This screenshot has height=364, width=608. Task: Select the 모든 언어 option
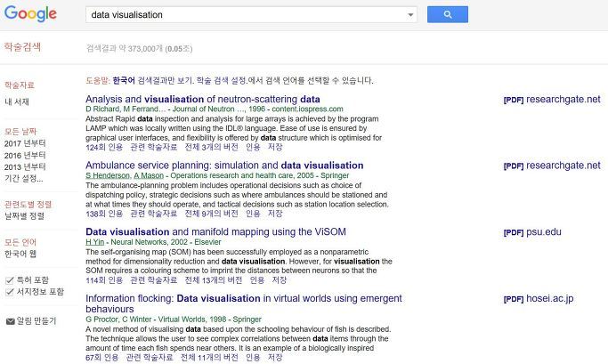tap(20, 242)
